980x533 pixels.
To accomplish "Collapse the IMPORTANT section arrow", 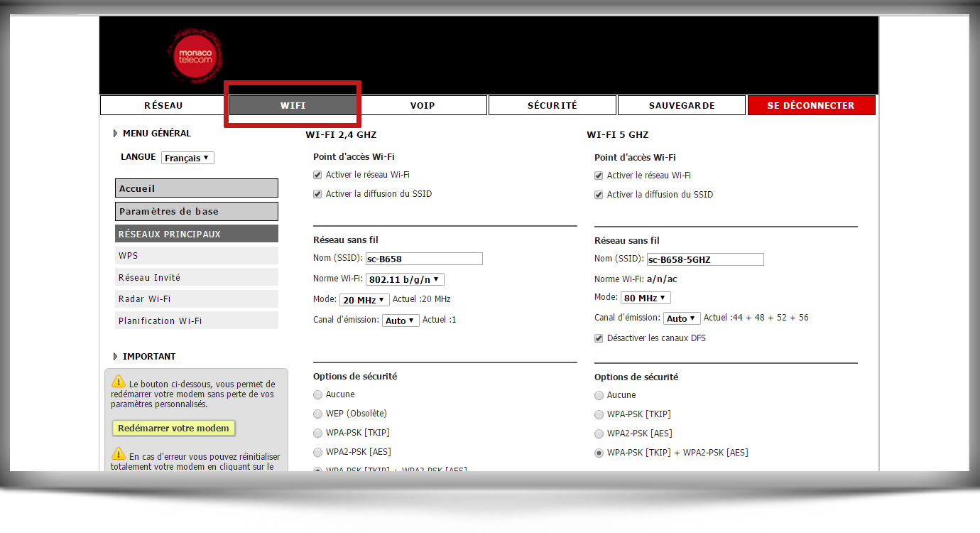I will 116,357.
